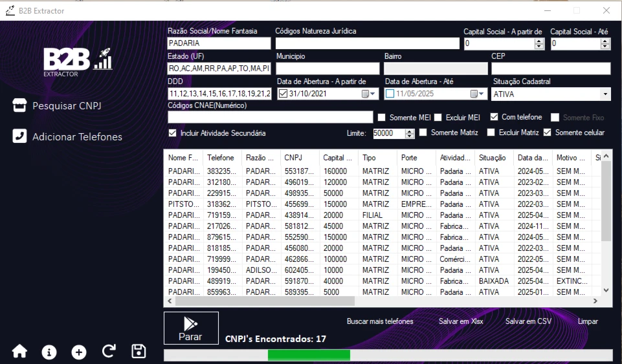
Task: Enable Somente Matriz checkbox
Action: point(423,133)
